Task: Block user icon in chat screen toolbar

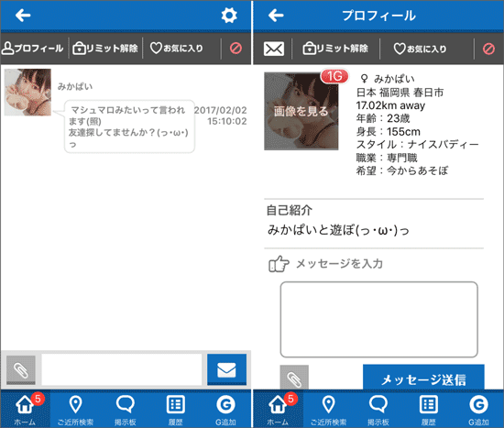Action: [x=236, y=49]
